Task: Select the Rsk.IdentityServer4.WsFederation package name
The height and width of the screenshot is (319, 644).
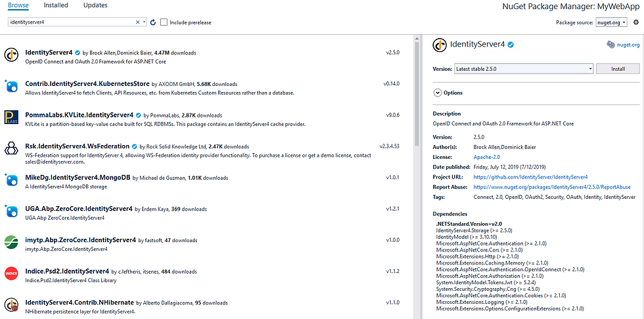Action: point(78,146)
